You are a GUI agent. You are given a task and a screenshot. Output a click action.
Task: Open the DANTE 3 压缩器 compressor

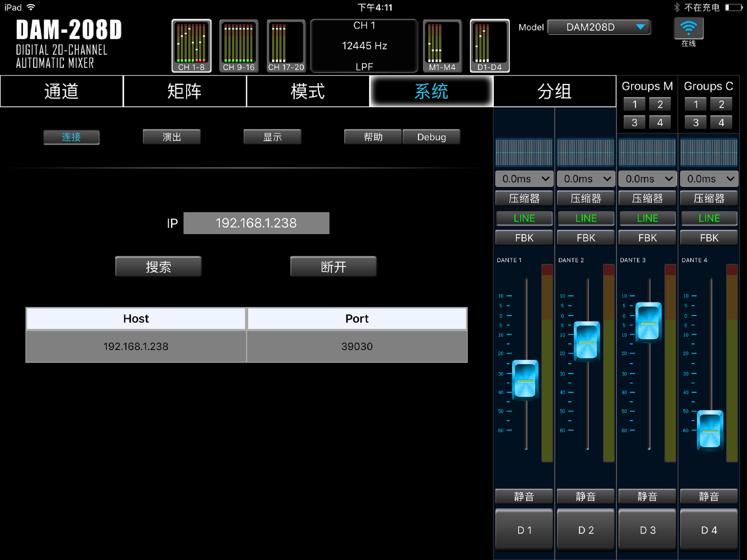647,198
